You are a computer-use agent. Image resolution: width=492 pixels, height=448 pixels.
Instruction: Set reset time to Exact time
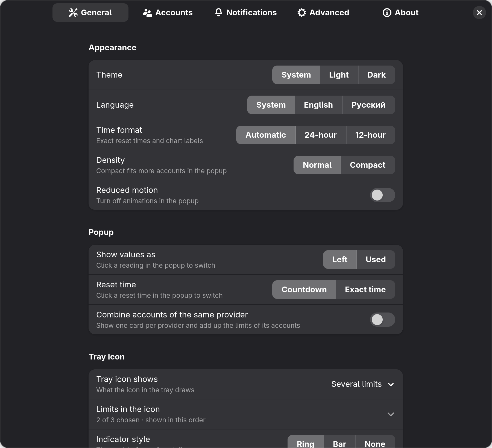coord(365,290)
